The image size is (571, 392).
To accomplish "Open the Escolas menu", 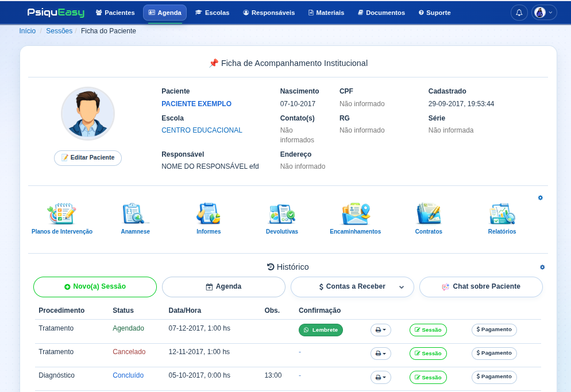I will [x=213, y=13].
